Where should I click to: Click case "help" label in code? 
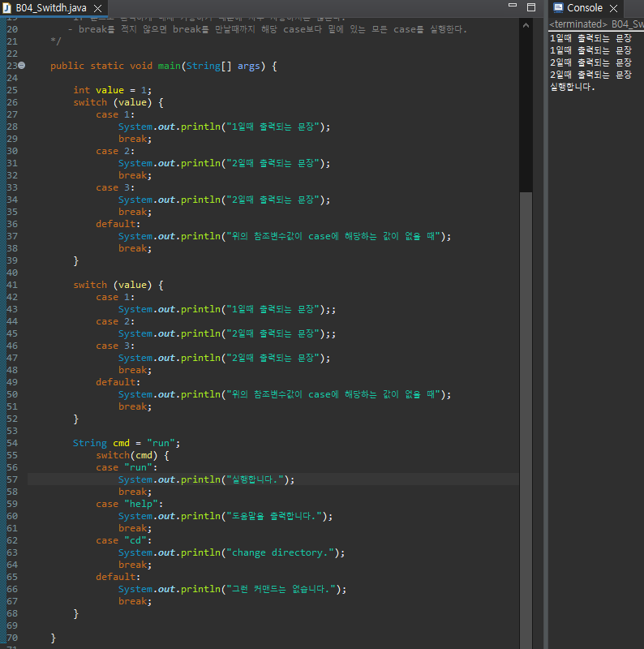129,504
